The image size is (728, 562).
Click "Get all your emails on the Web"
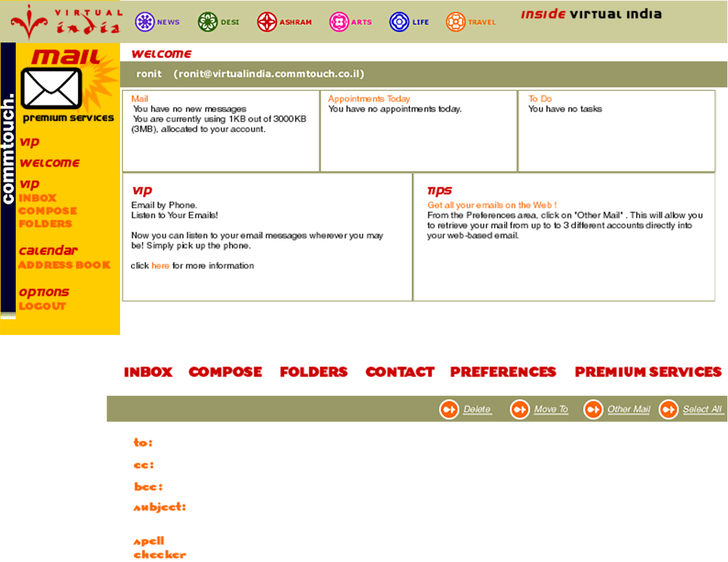tap(492, 206)
